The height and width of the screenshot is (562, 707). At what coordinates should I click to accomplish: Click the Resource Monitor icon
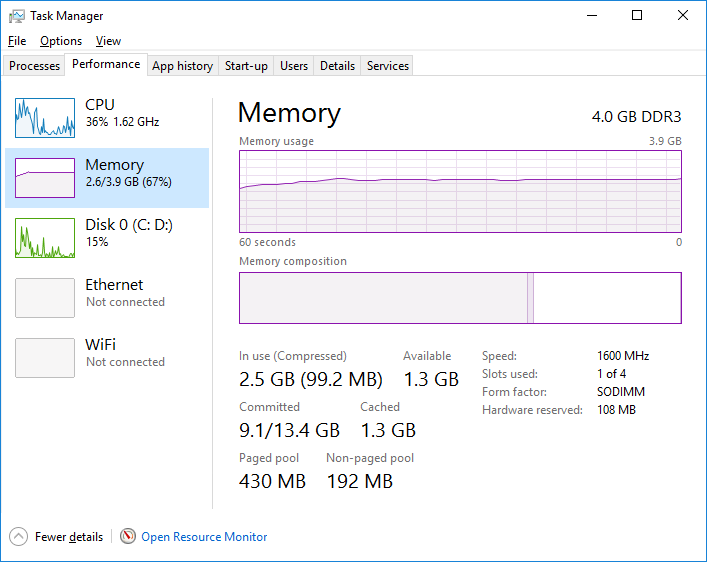[128, 537]
